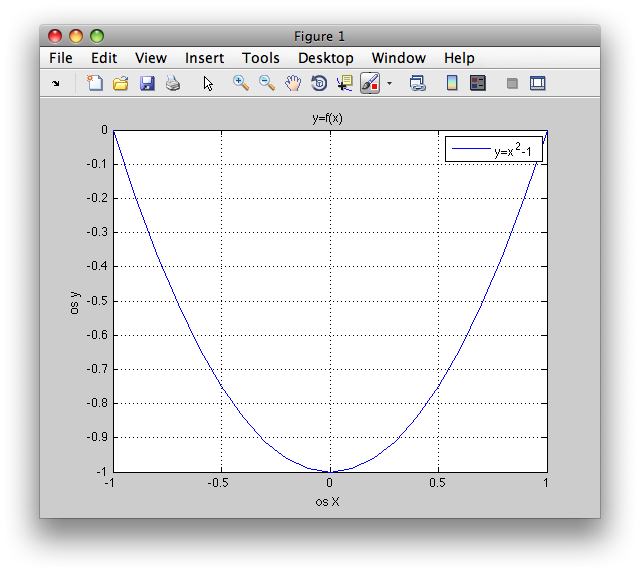This screenshot has width=640, height=573.
Task: Maximize the window with the green button
Action: [x=97, y=36]
